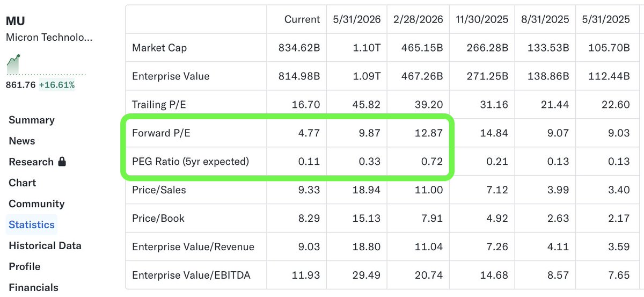Click the 22.60 trailing P/E value
644x297 pixels.
click(617, 105)
